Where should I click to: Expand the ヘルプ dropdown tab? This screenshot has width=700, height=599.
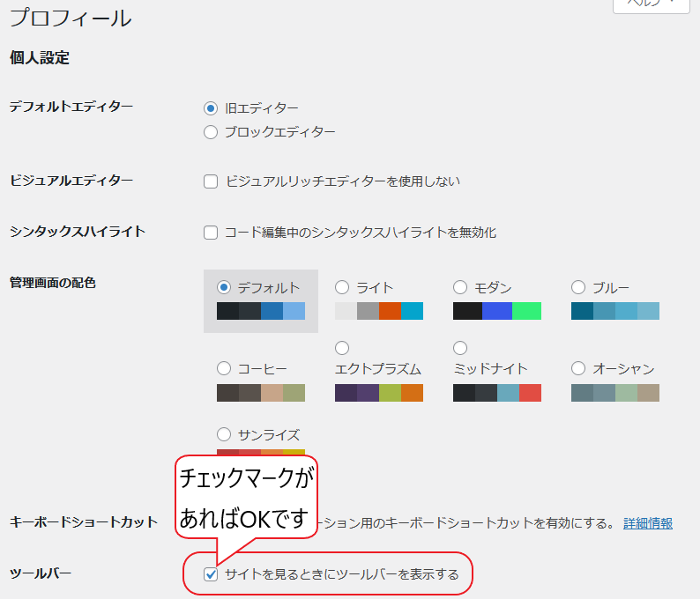651,4
